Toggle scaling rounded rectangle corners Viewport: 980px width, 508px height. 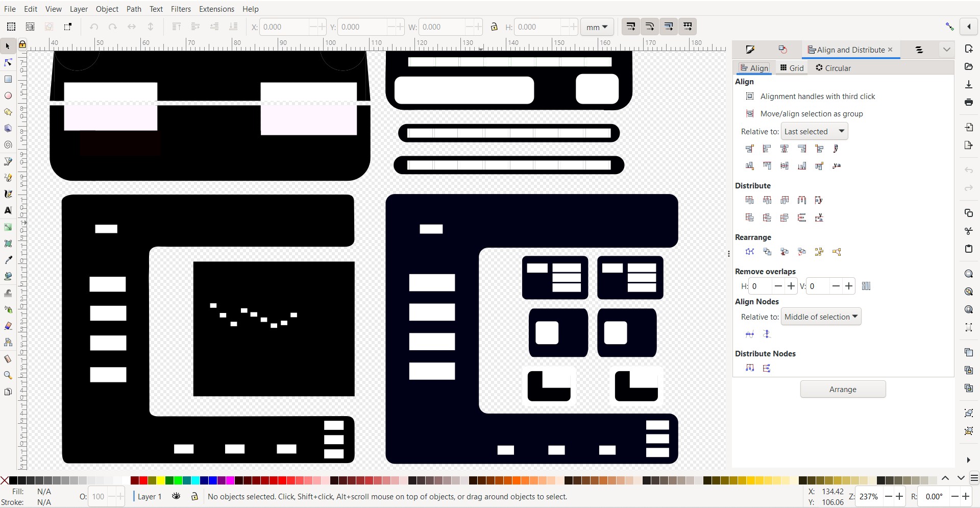click(649, 27)
